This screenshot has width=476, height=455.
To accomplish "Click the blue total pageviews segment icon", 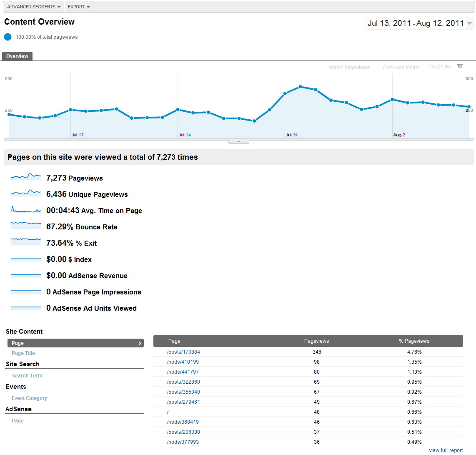I will coord(8,37).
